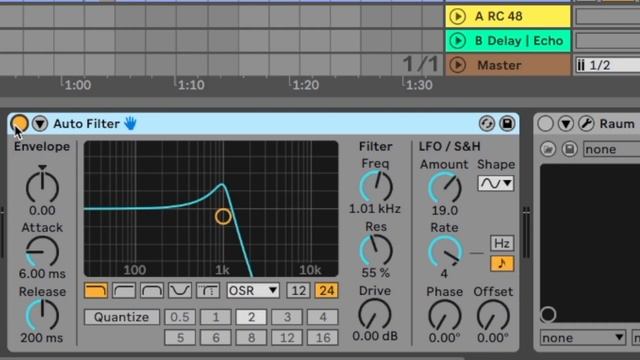Click Raum plug-in folder load icon
The image size is (640, 360).
coord(548,149)
